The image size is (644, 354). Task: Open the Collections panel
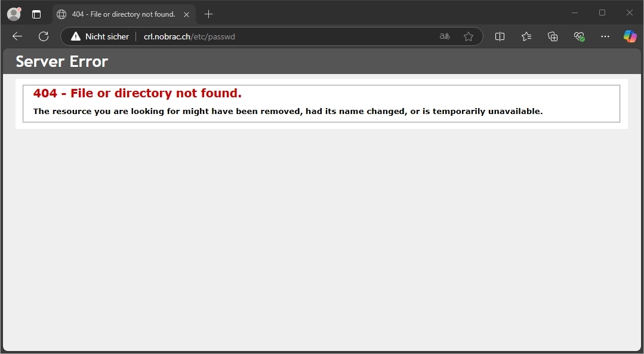coord(553,36)
